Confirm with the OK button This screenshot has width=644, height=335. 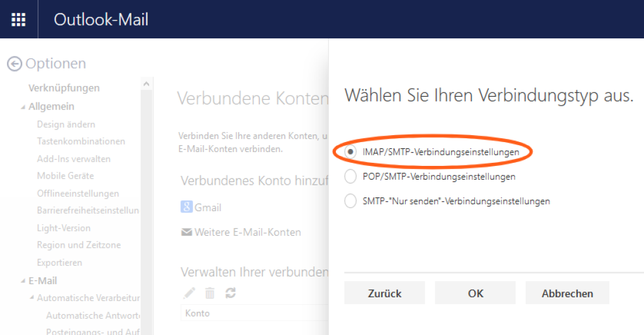tap(475, 293)
